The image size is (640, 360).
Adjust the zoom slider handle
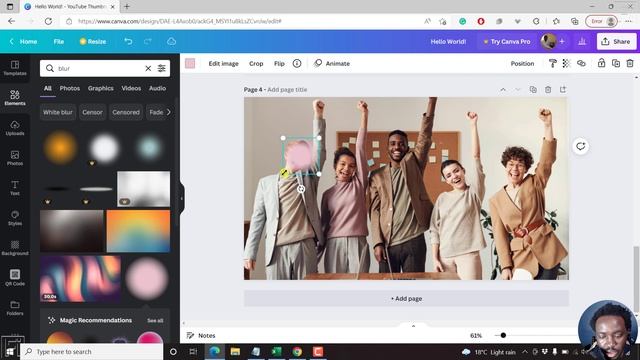(503, 335)
